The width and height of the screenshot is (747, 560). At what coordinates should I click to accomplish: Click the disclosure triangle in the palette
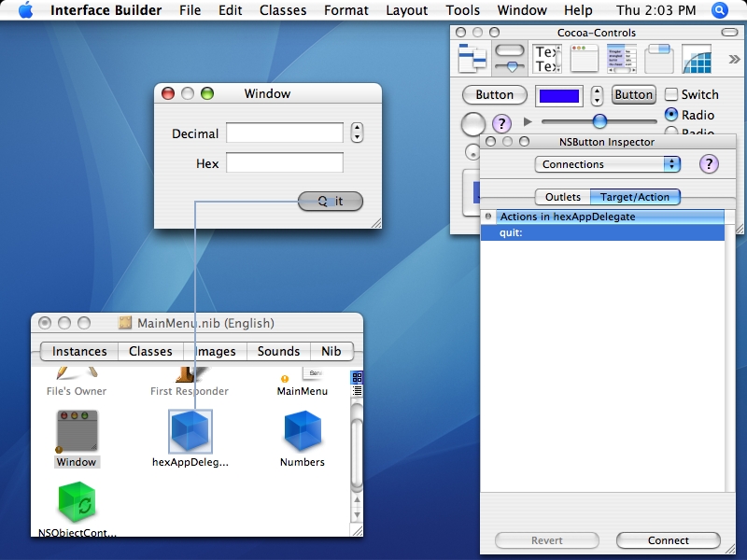click(527, 122)
